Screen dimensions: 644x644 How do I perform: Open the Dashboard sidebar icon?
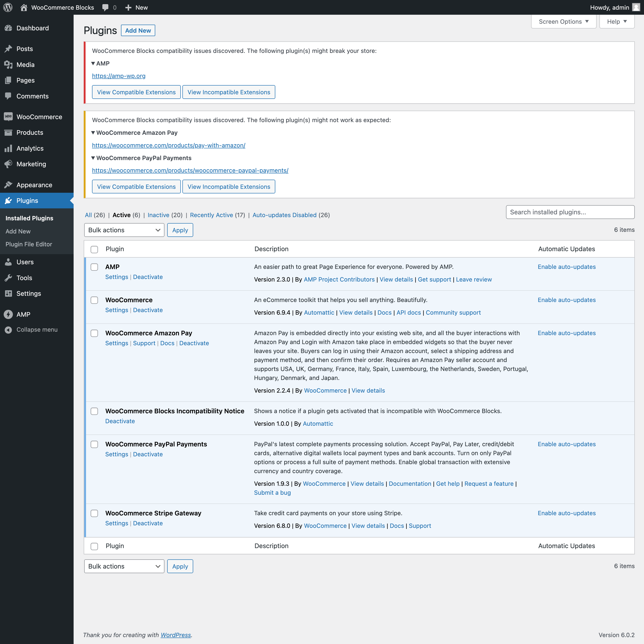[9, 28]
